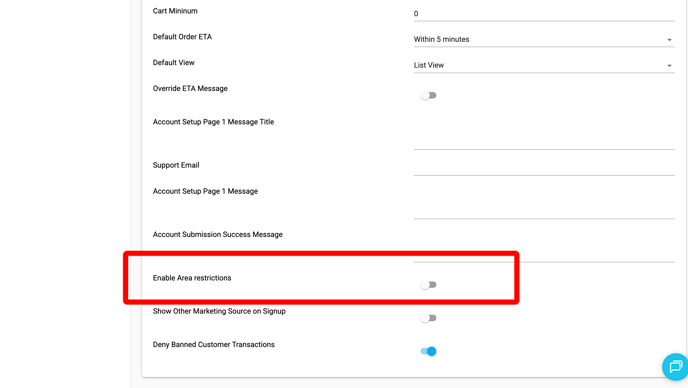Click the Override ETA Message label

[x=190, y=88]
